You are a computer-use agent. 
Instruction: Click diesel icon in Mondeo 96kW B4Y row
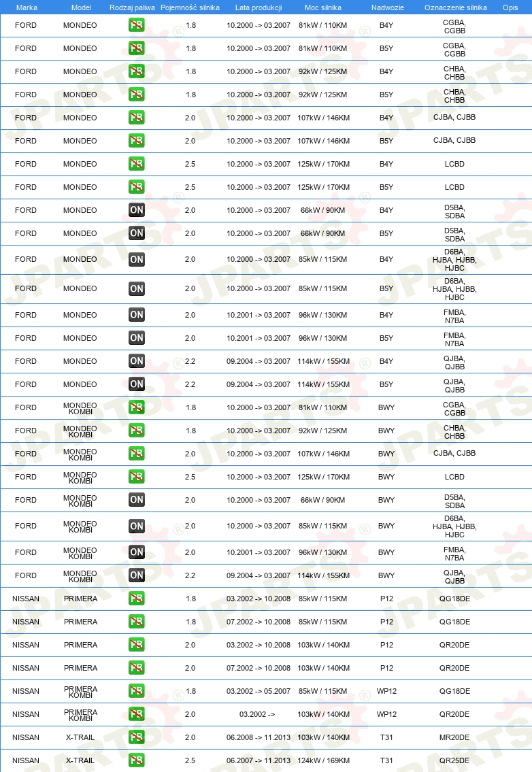(x=137, y=315)
